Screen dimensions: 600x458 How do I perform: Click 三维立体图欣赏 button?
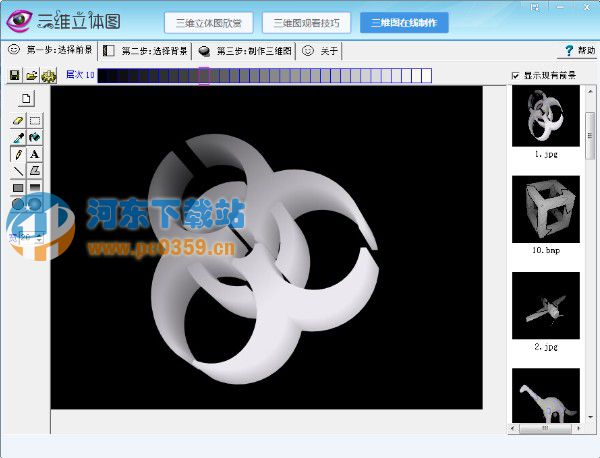pyautogui.click(x=209, y=23)
